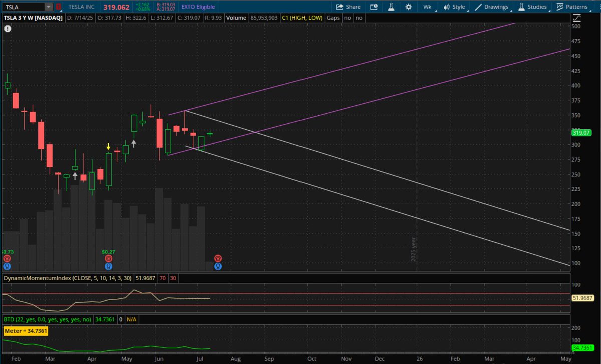Click red phone earnings icon in July
Image resolution: width=601 pixels, height=364 pixels.
coord(218,258)
